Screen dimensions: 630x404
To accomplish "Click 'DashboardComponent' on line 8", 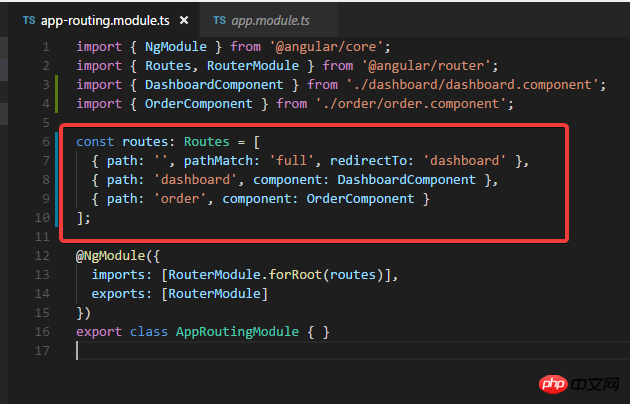I will 407,180.
